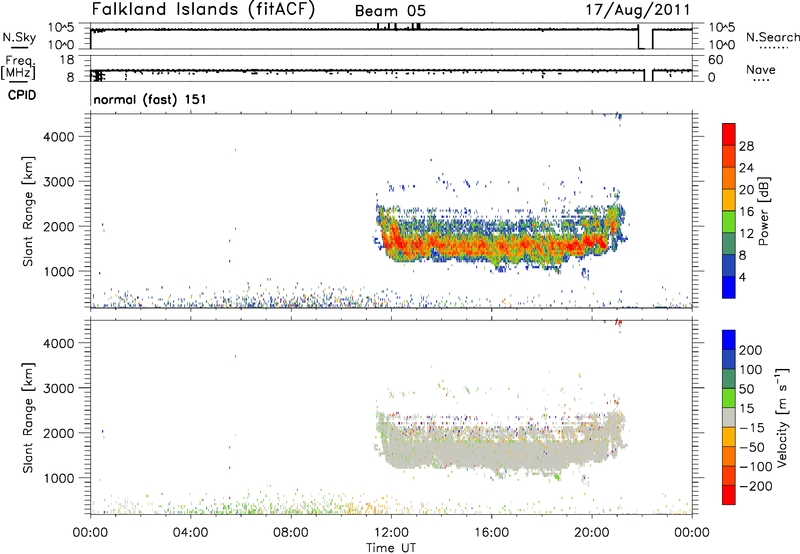Select the "28" Power colorbar value
Image resolution: width=800 pixels, height=554 pixels.
coord(746,146)
